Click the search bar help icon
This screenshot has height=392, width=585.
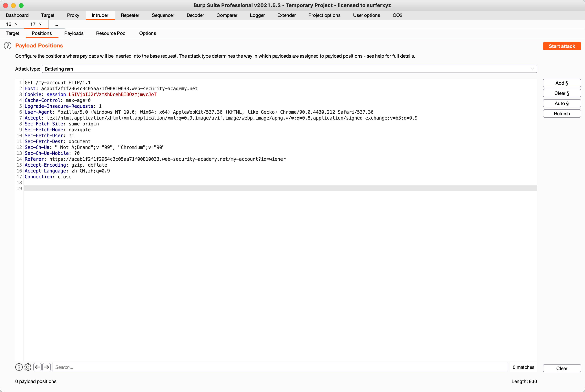coord(19,367)
